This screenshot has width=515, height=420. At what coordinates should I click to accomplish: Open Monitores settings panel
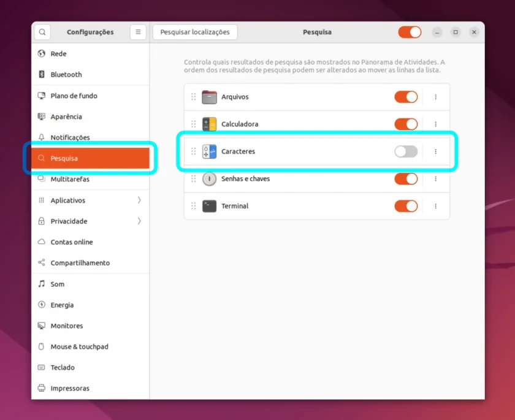tap(90, 326)
